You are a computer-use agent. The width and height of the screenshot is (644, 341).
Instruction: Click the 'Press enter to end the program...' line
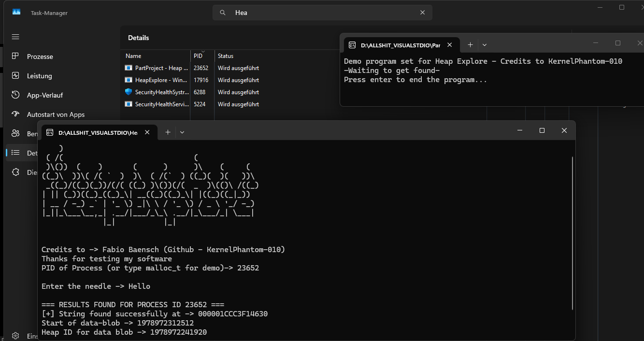pyautogui.click(x=415, y=80)
